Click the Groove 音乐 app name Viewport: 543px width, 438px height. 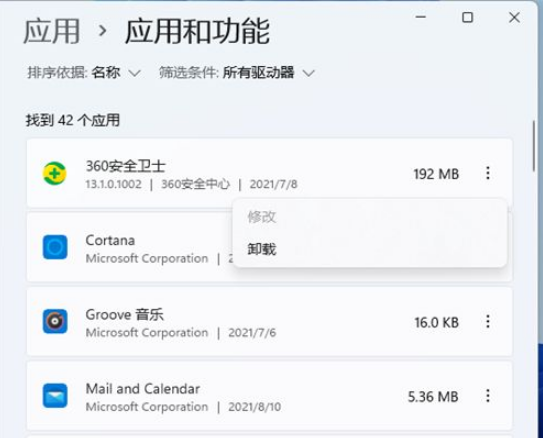click(x=125, y=314)
